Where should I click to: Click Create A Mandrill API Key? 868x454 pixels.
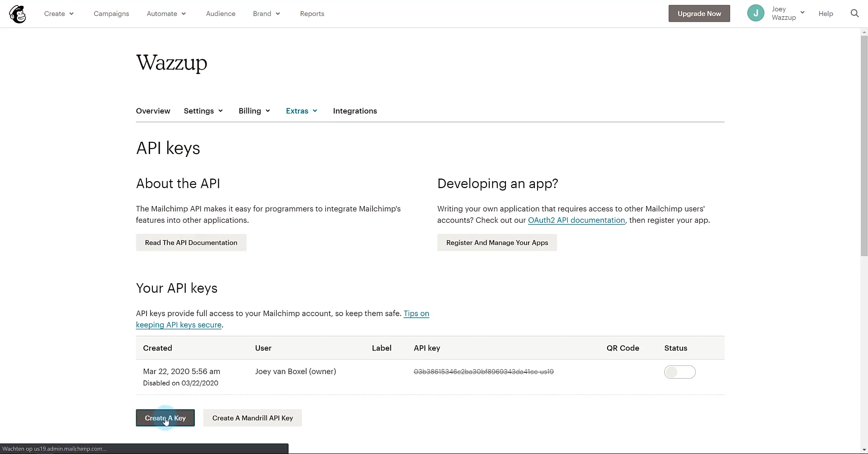pos(252,418)
